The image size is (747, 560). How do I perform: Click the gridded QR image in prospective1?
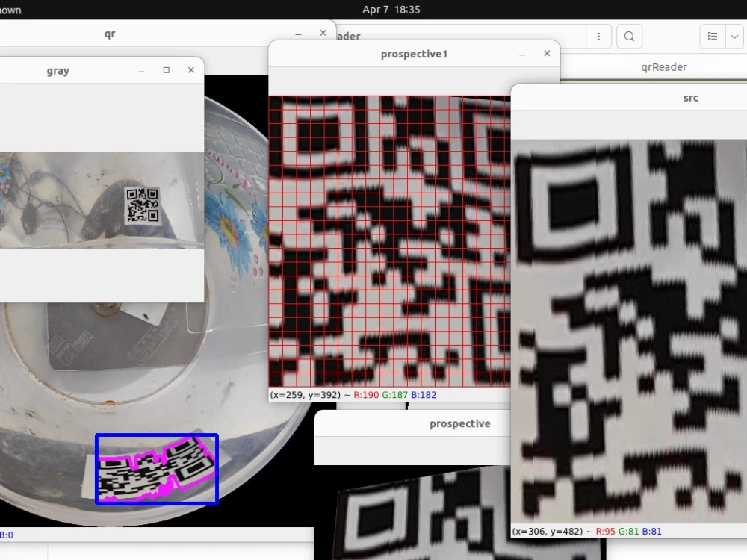(389, 241)
